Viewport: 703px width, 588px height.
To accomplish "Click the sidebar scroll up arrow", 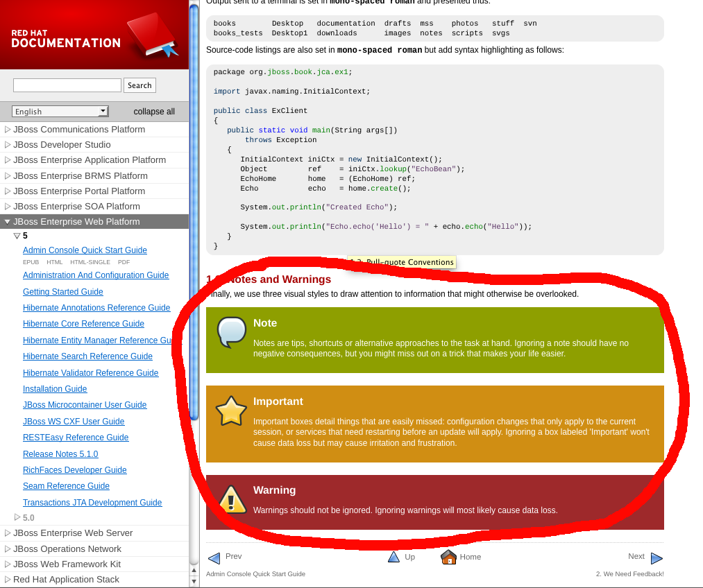I will click(194, 571).
